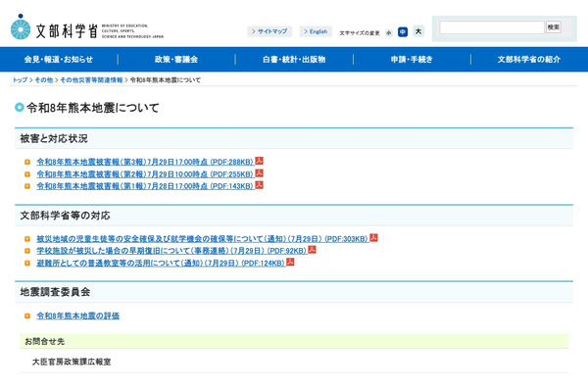Screen dimensions: 588x392
Task: Click 大臣官房政策課広報室 contact text
Action: pos(72,362)
